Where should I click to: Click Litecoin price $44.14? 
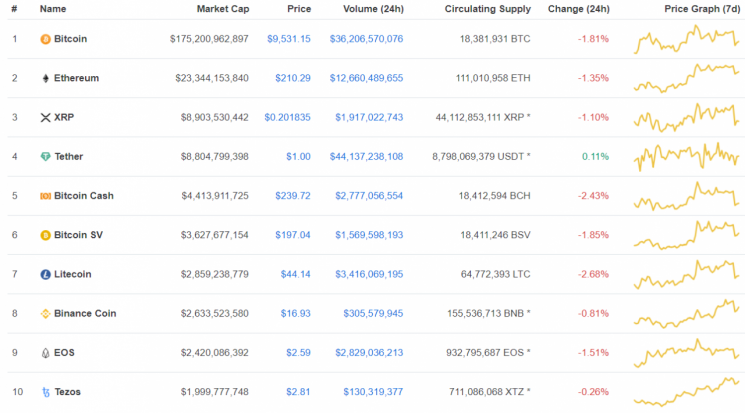(296, 274)
